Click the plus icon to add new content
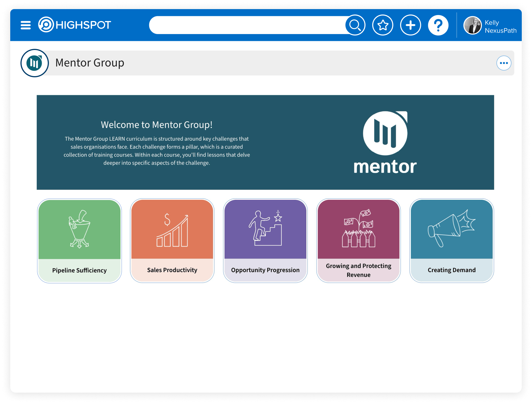 [410, 25]
